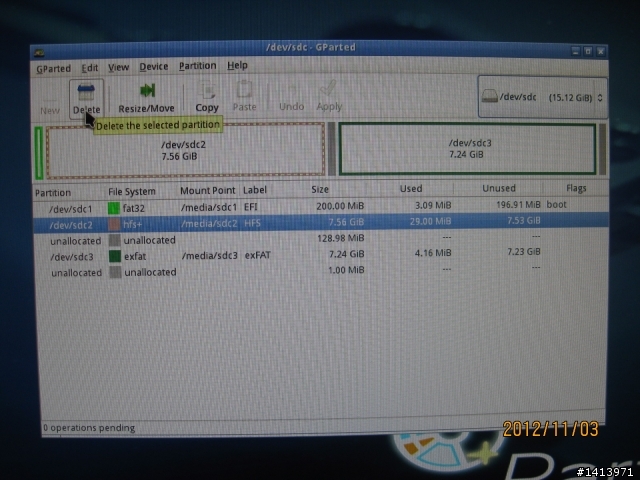Click the Size column header

[x=320, y=189]
